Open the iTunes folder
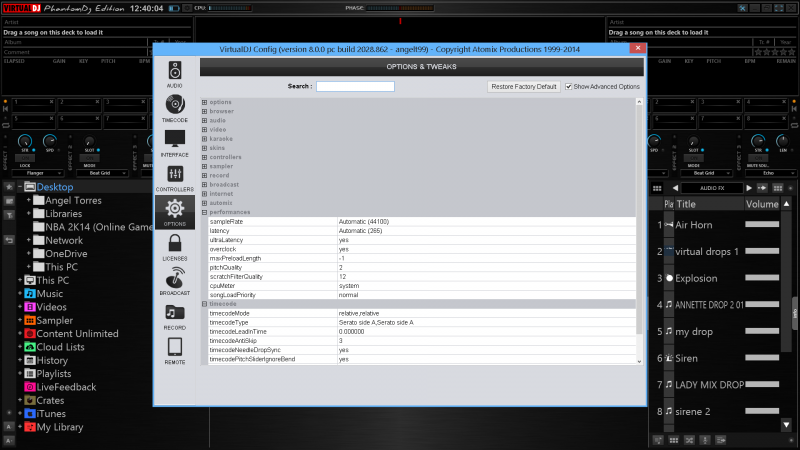Image resolution: width=800 pixels, height=450 pixels. click(51, 414)
